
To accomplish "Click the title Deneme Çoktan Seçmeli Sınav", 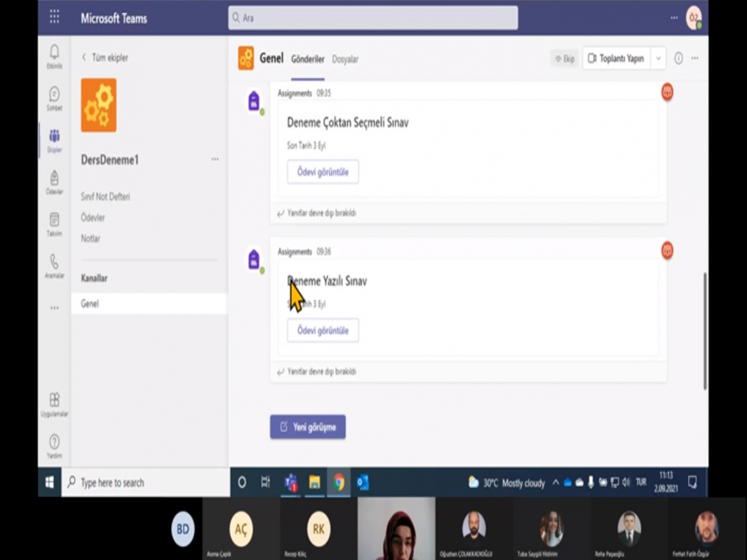I will tap(348, 123).
